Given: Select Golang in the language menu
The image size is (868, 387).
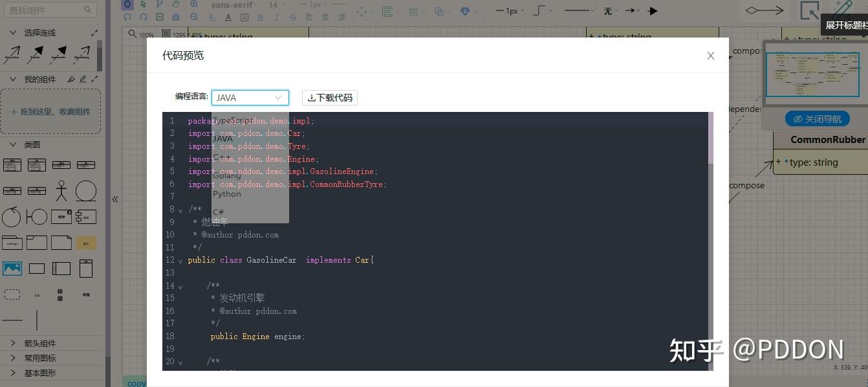Looking at the screenshot, I should point(227,175).
